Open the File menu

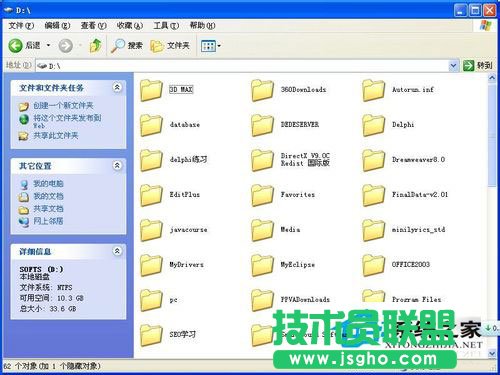(x=21, y=25)
